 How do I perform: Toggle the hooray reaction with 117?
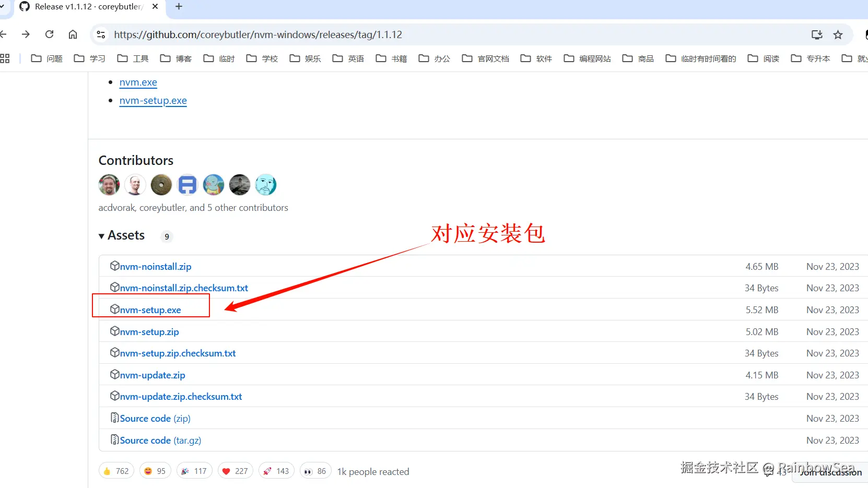click(194, 471)
